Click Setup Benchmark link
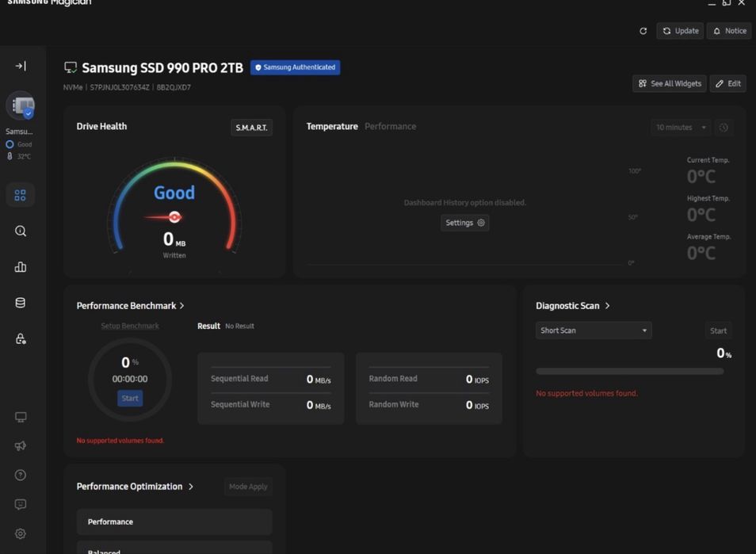 [130, 326]
